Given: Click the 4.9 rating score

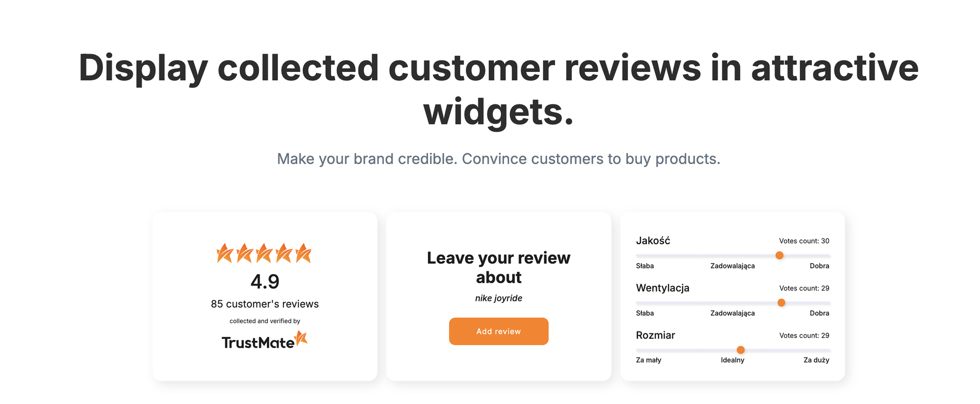Looking at the screenshot, I should click(x=265, y=282).
